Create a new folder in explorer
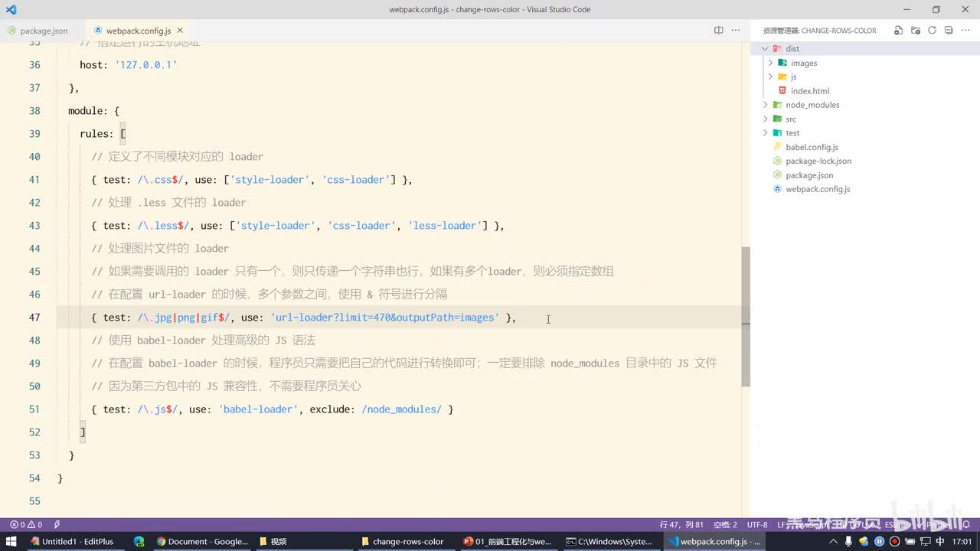This screenshot has height=551, width=980. click(915, 31)
